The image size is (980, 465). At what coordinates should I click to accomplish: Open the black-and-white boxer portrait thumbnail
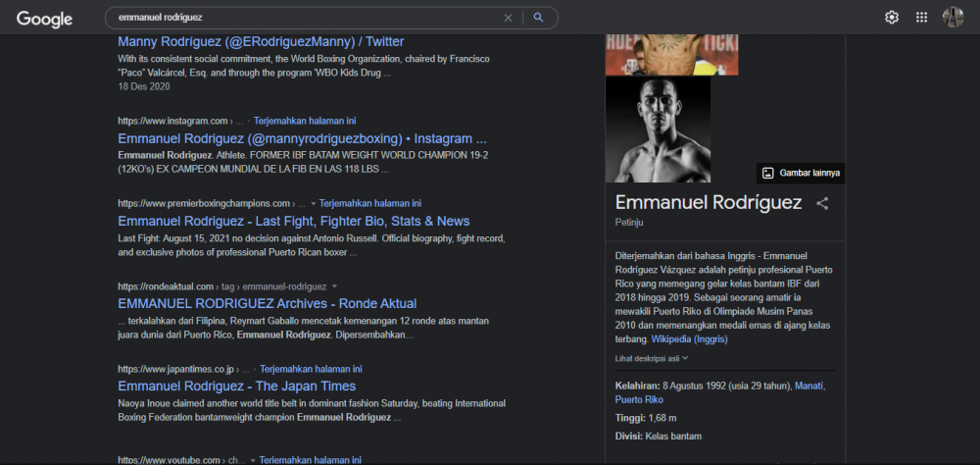pos(658,129)
